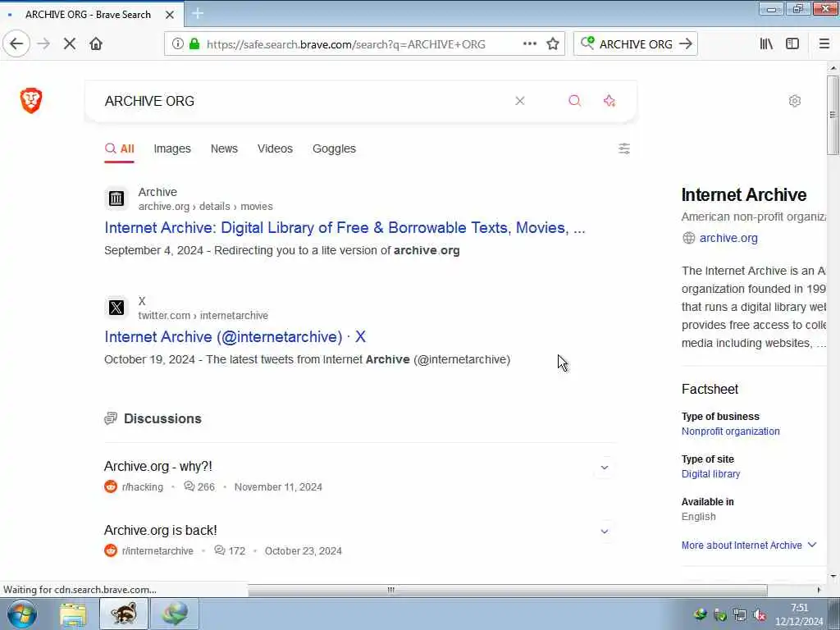
Task: Expand the Archive.org - why?! discussion
Action: (x=605, y=467)
